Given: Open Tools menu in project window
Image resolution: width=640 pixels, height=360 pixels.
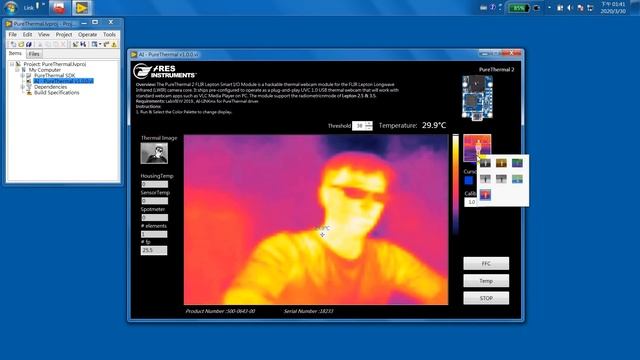Looking at the screenshot, I should pyautogui.click(x=109, y=35).
